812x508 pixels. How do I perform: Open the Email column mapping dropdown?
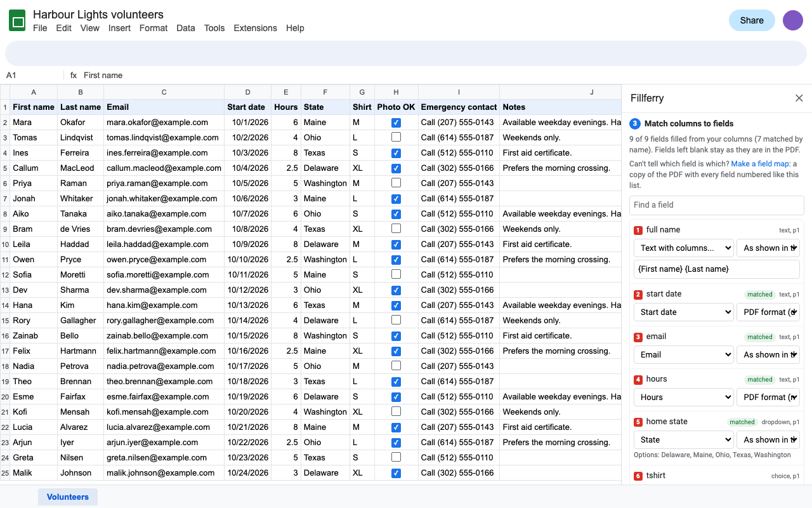[x=684, y=354]
